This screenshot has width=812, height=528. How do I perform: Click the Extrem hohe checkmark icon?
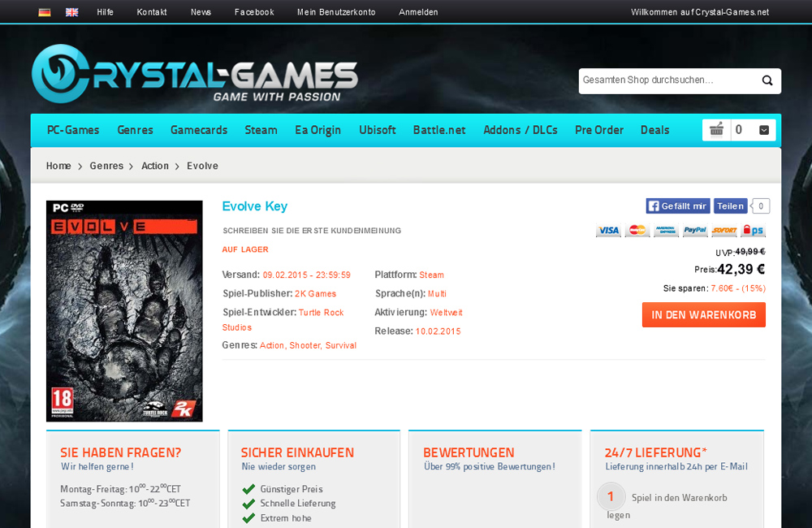[248, 517]
